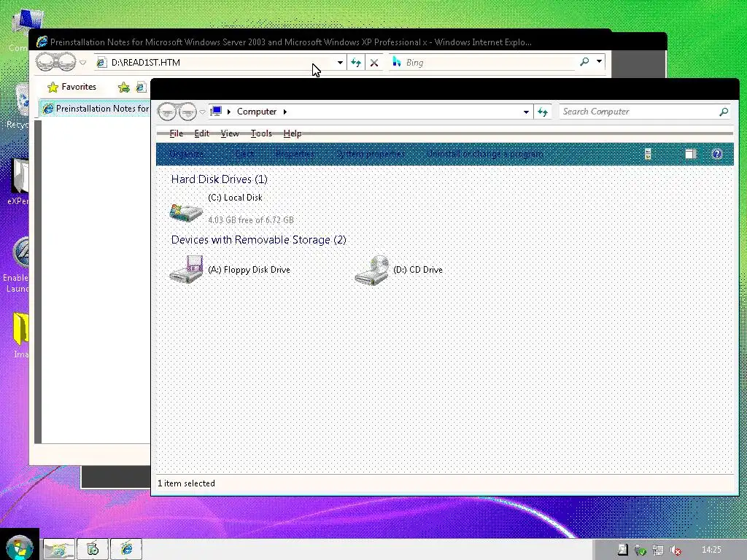Click IE Stop button

(x=374, y=63)
